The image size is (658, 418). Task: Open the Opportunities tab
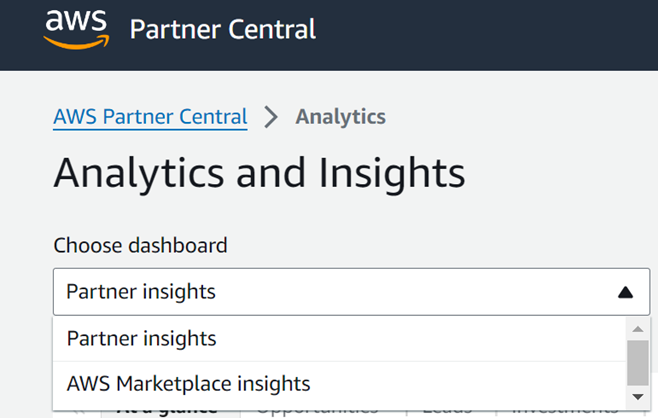click(x=316, y=410)
